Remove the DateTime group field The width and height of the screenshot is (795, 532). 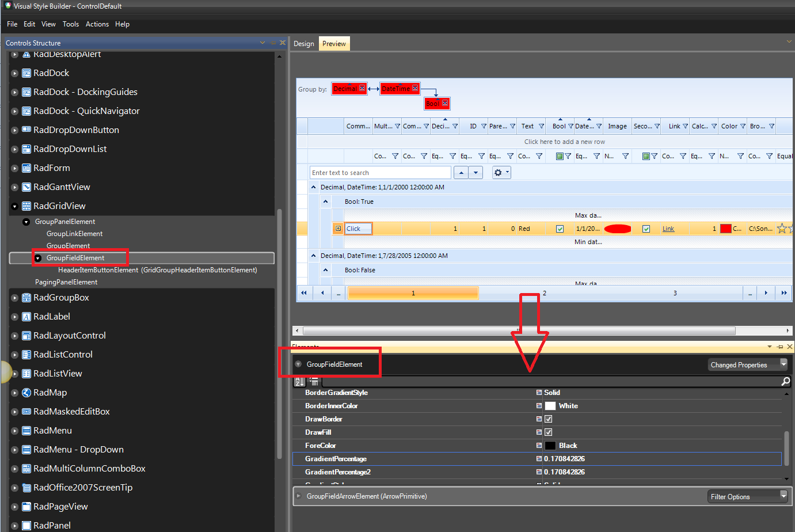tap(415, 88)
